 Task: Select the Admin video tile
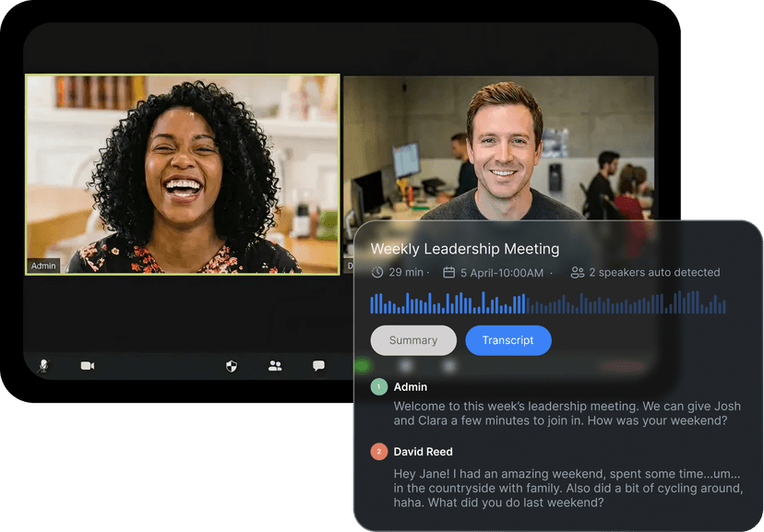click(182, 174)
